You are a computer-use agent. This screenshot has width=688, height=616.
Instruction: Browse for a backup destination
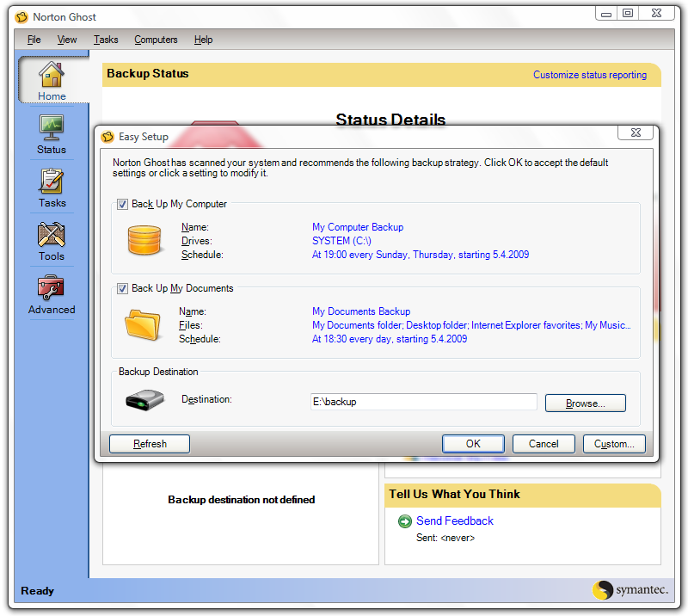pyautogui.click(x=586, y=403)
